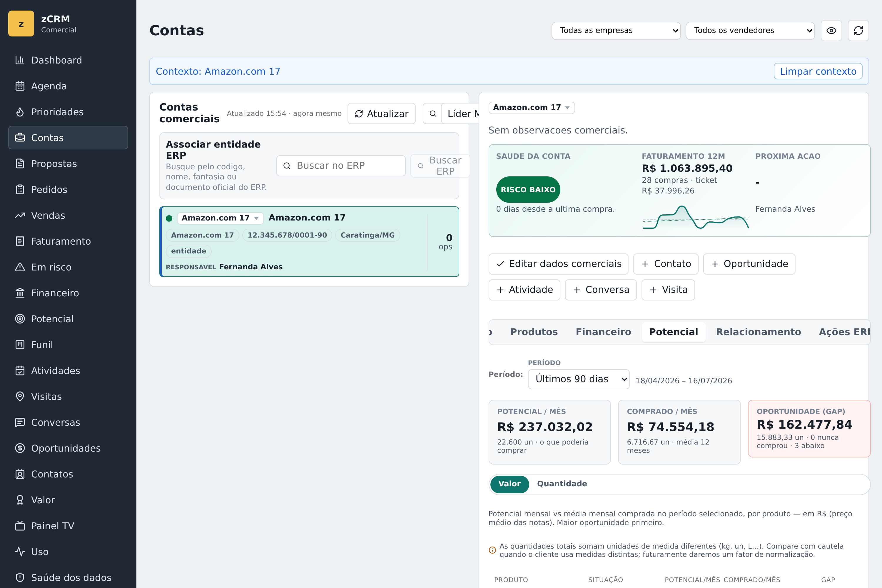This screenshot has width=882, height=588.
Task: Open Últimos 90 dias period dropdown
Action: pyautogui.click(x=579, y=379)
